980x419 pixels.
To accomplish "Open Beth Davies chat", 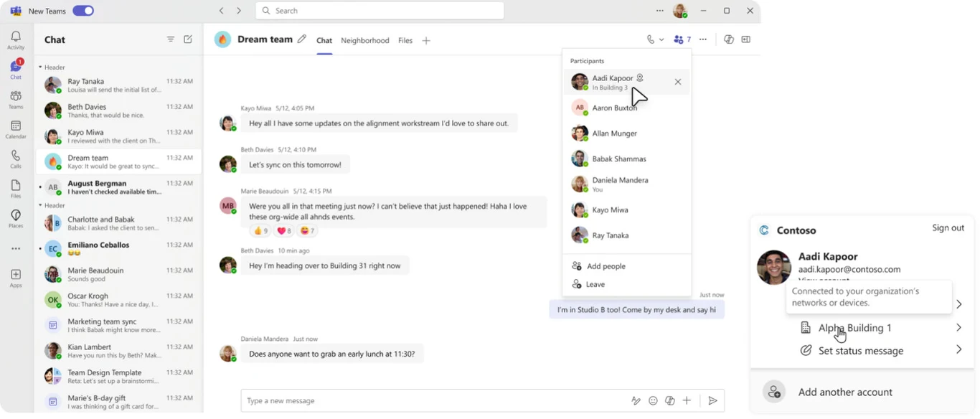I will [119, 110].
